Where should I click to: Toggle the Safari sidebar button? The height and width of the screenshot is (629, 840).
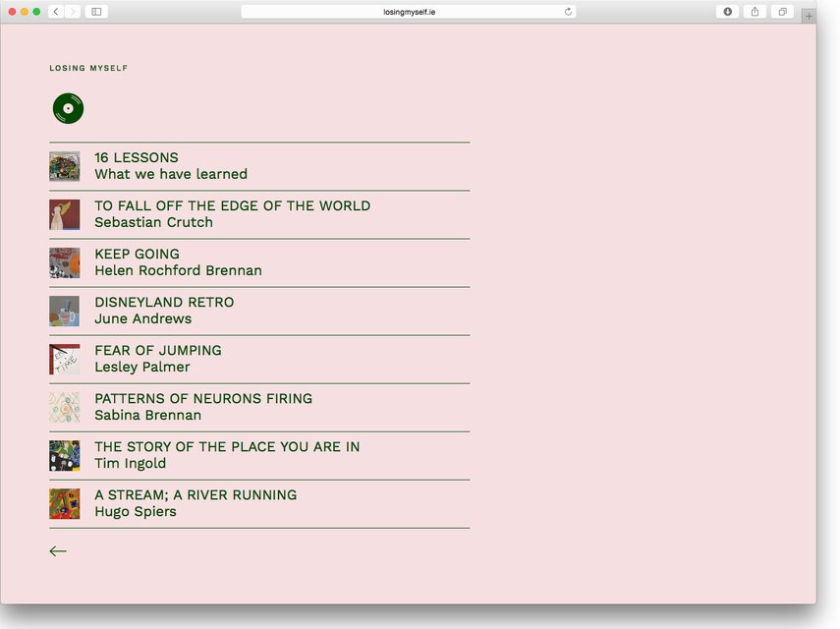coord(96,12)
